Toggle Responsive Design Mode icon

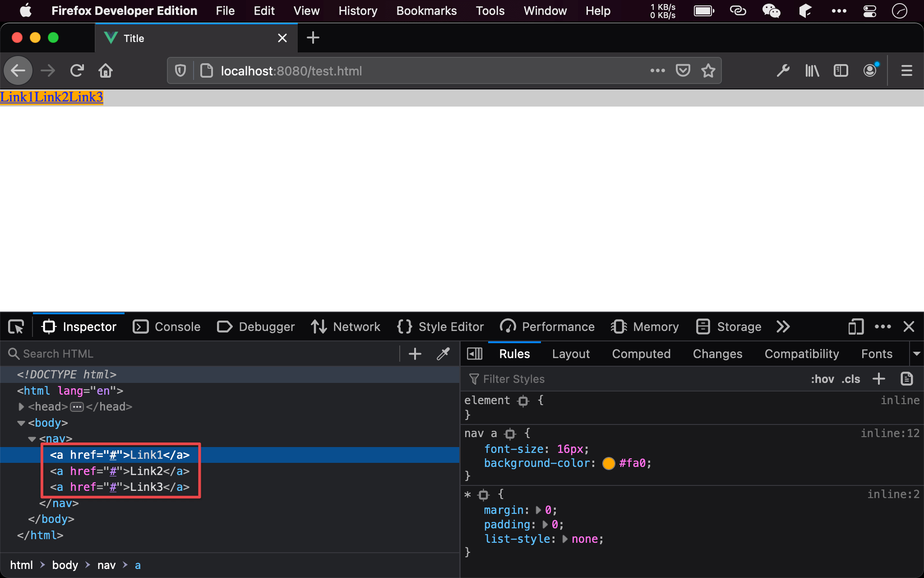pos(855,326)
